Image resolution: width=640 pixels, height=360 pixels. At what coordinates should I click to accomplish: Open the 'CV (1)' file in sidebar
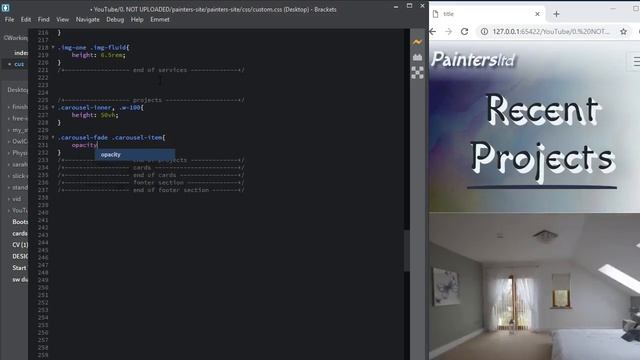20,245
